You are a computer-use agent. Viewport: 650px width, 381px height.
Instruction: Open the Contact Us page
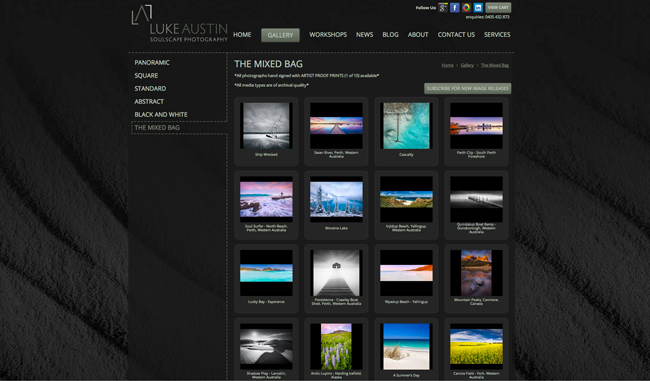pyautogui.click(x=456, y=35)
